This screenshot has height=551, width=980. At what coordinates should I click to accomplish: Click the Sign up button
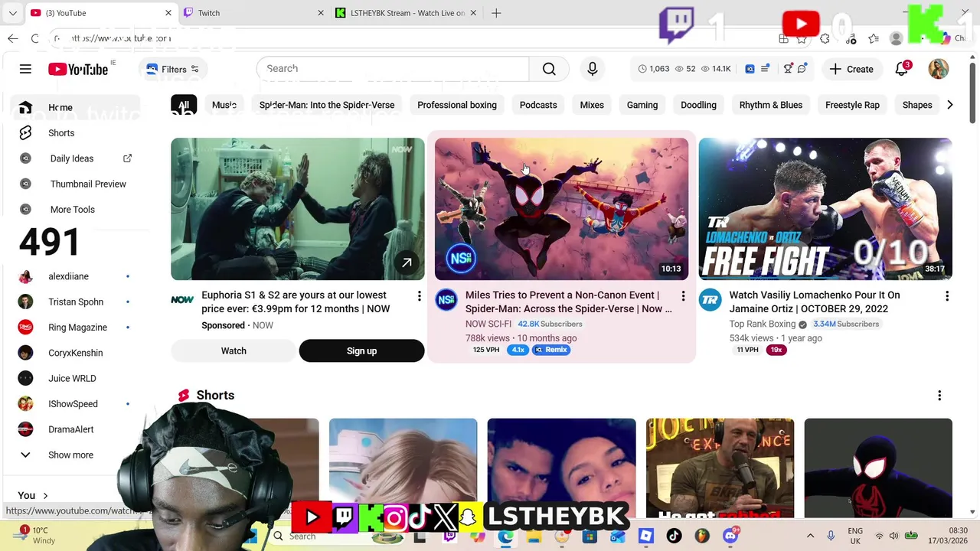coord(361,350)
